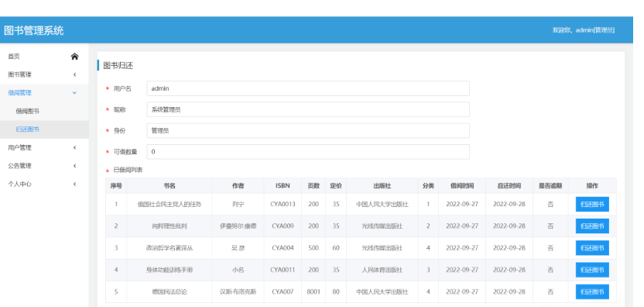
Task: Click the 定价 column header
Action: coord(336,186)
